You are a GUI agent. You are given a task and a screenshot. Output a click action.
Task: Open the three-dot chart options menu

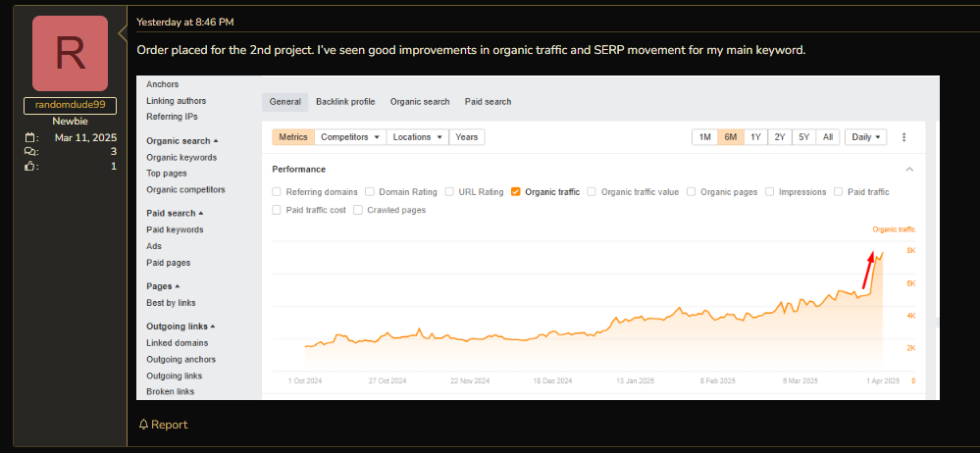[903, 137]
